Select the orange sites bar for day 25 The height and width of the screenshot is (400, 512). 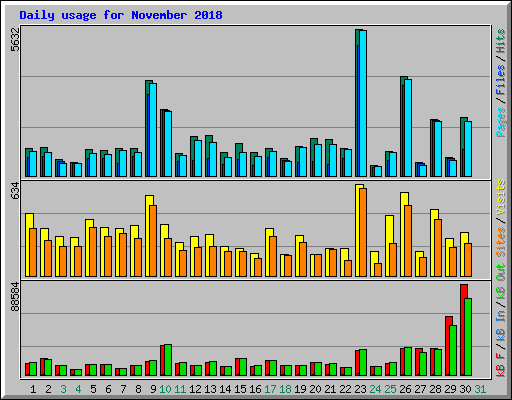point(393,260)
